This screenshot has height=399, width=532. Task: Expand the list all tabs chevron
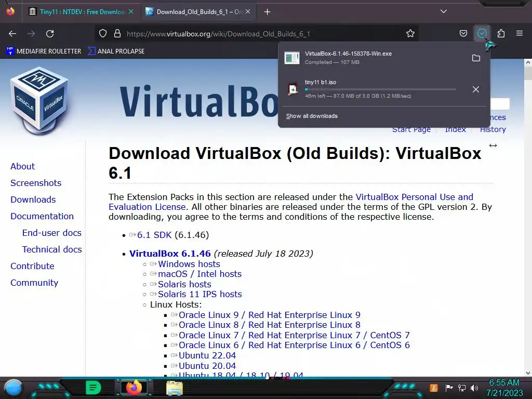pyautogui.click(x=444, y=11)
